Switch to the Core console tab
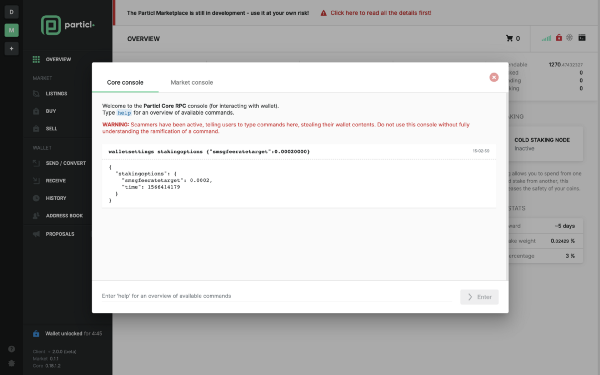 [x=125, y=82]
